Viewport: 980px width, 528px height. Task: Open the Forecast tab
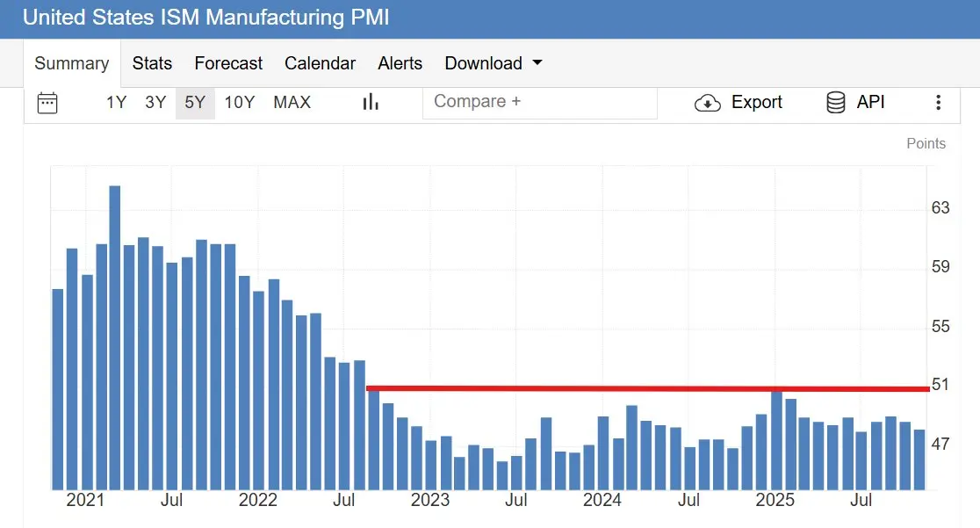point(228,63)
